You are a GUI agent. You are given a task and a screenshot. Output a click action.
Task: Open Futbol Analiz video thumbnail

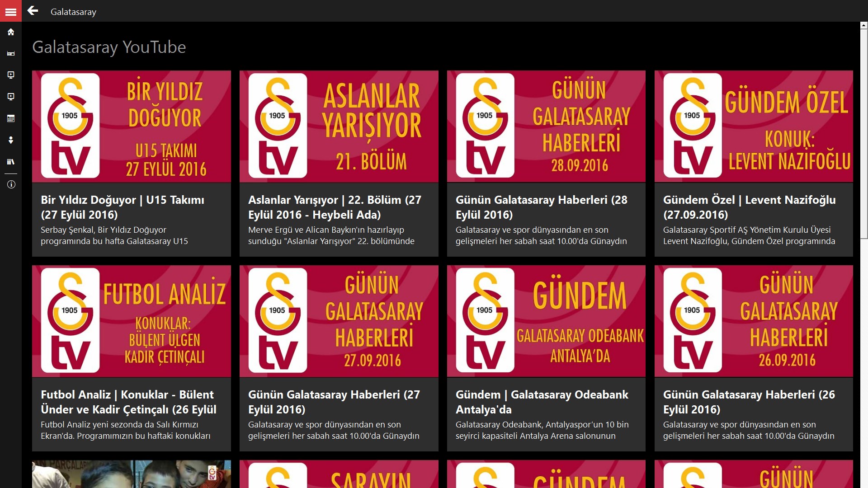131,321
